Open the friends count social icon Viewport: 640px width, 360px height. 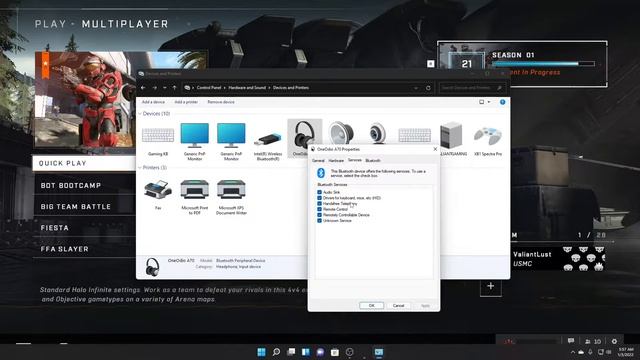coord(593,341)
